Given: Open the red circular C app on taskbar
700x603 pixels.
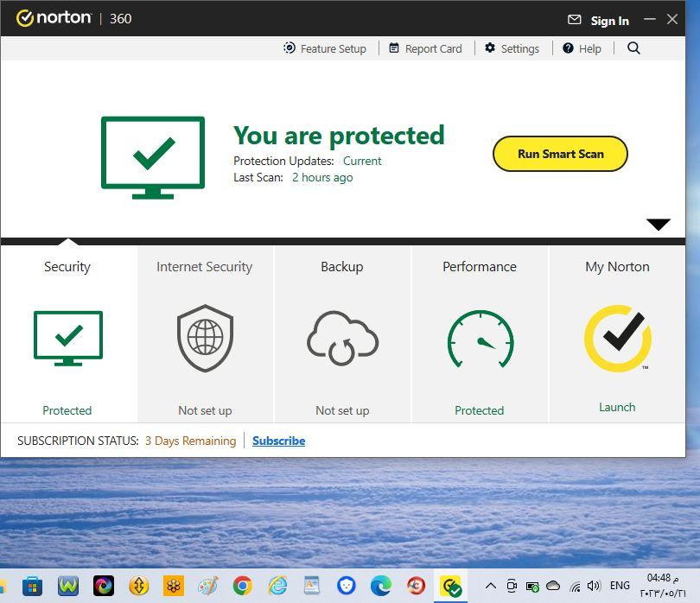Looking at the screenshot, I should (x=416, y=586).
